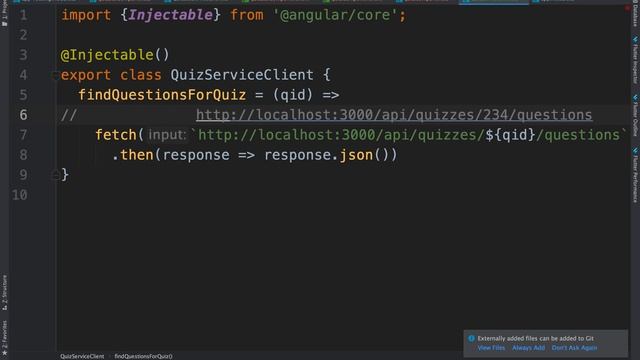Viewport: 640px width, 360px height.
Task: Click findQuestionsForQuiz on line 5
Action: click(162, 95)
